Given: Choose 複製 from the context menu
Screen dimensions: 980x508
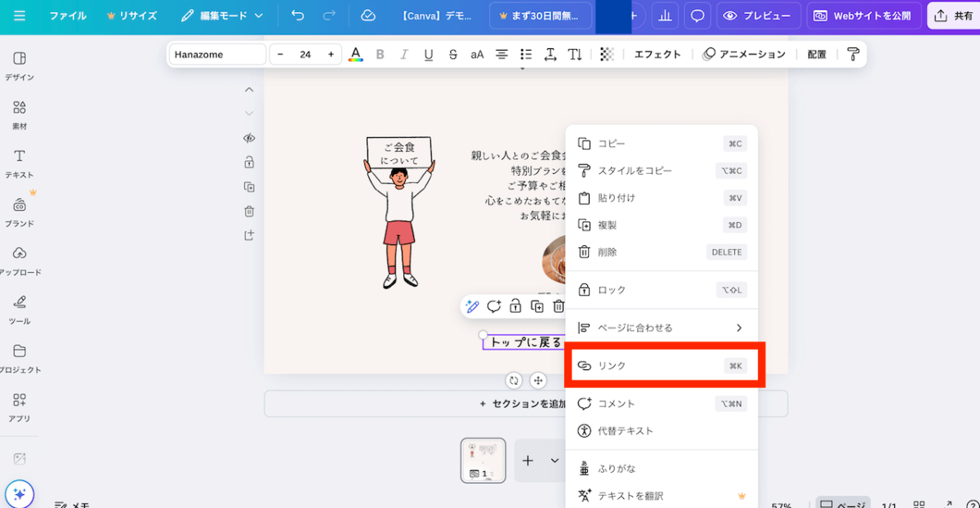Looking at the screenshot, I should coord(661,225).
